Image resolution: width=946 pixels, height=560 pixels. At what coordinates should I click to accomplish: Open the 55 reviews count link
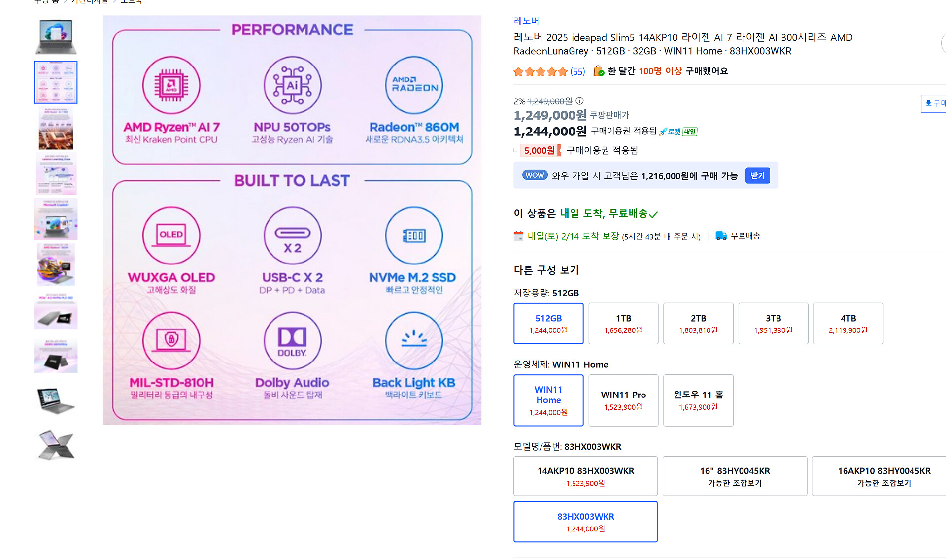(577, 72)
